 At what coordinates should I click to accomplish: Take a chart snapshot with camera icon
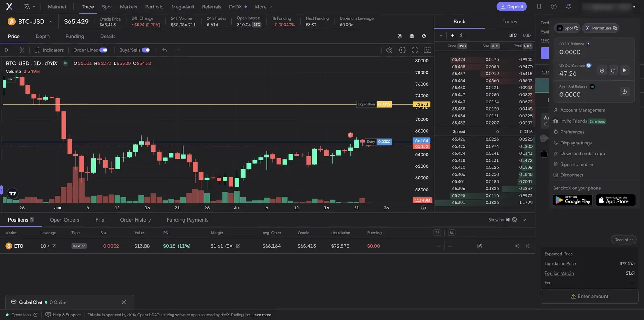(427, 50)
